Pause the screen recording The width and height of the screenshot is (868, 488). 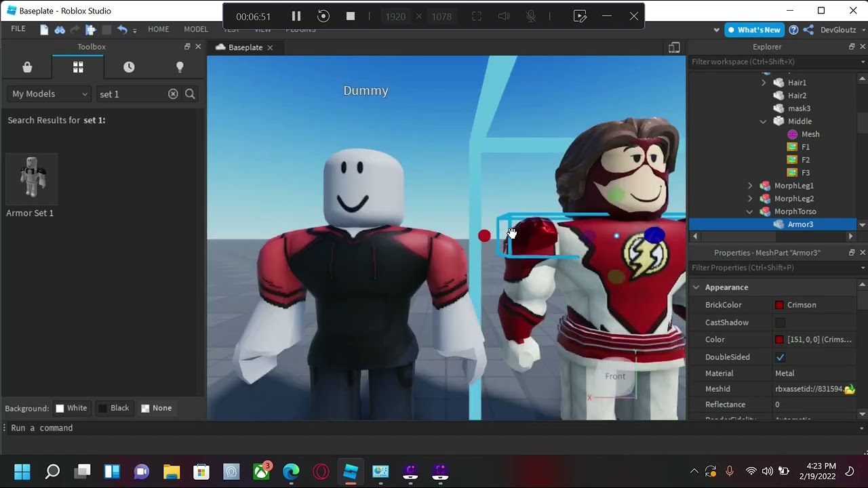pos(296,16)
